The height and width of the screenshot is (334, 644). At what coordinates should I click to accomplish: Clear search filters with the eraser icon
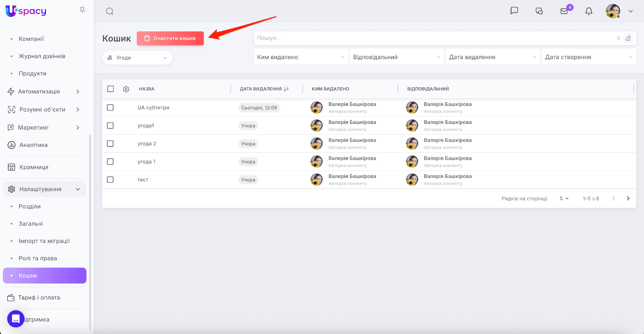[628, 38]
